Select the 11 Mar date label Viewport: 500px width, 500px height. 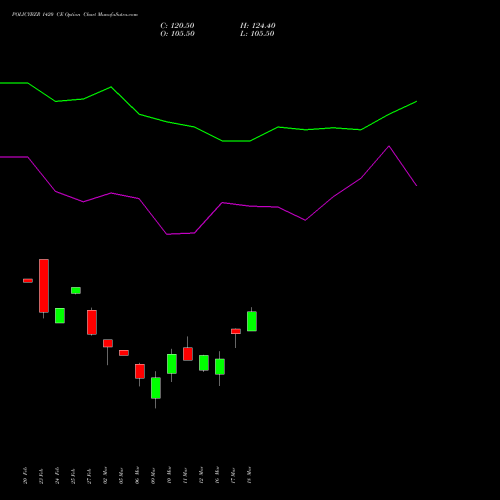click(x=186, y=476)
